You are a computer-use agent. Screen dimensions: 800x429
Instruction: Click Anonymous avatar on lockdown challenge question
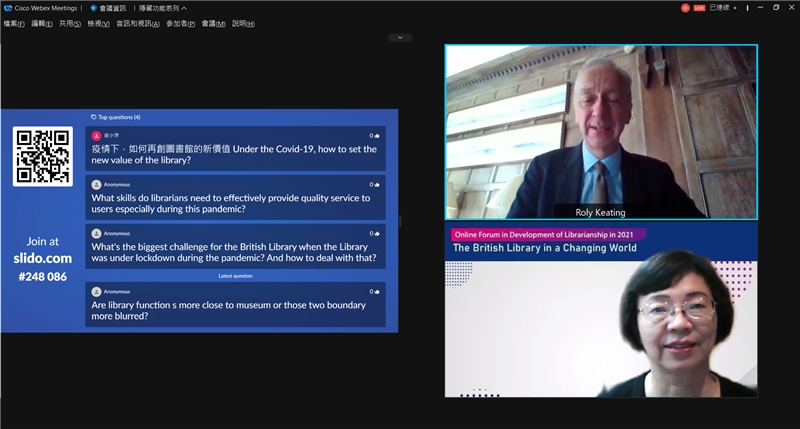96,234
